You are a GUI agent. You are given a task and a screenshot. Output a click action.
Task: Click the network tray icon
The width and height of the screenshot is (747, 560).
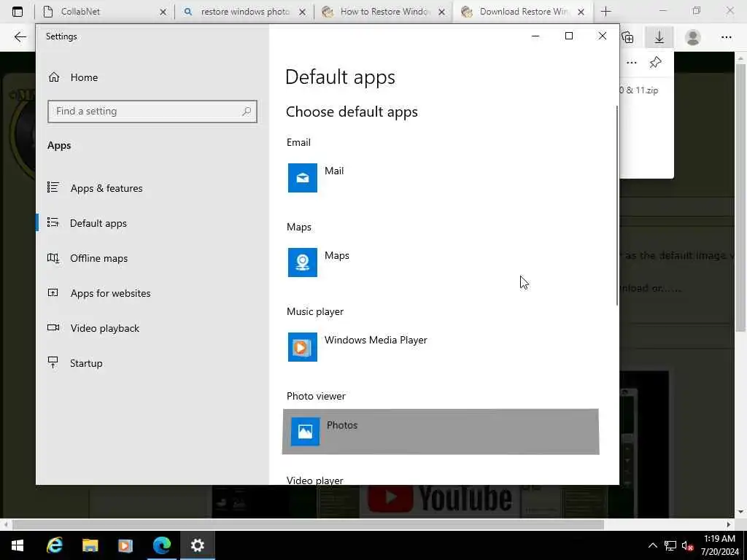pyautogui.click(x=670, y=545)
